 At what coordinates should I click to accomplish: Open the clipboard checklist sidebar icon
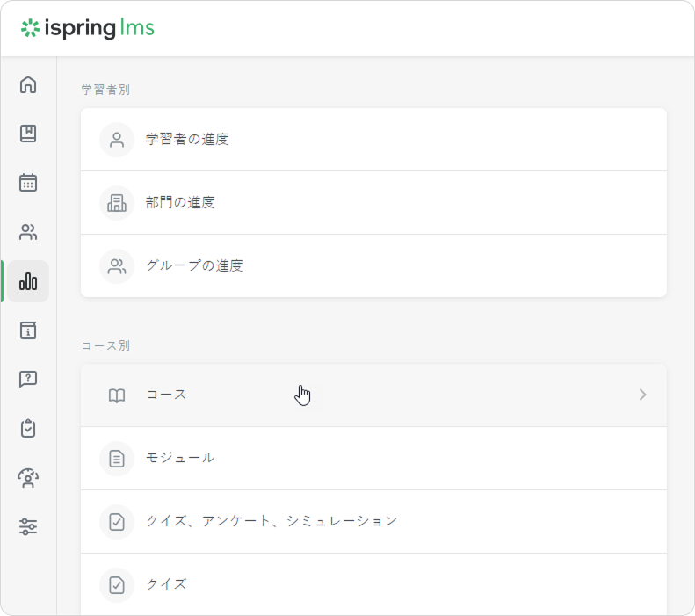click(x=28, y=429)
